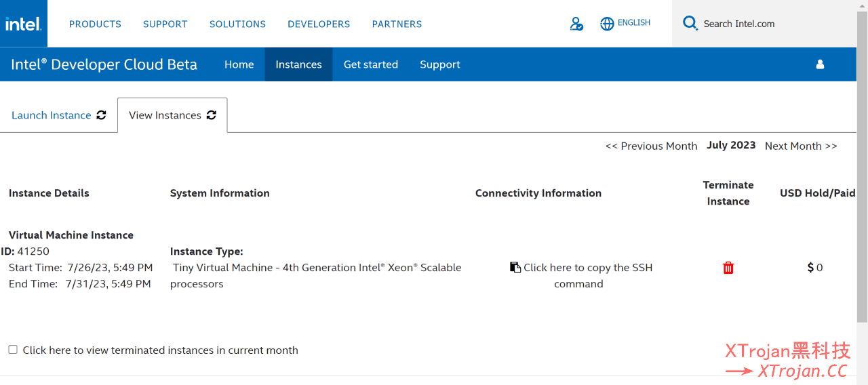The image size is (868, 385).
Task: Refresh icon next to Launch Instance
Action: pyautogui.click(x=101, y=115)
